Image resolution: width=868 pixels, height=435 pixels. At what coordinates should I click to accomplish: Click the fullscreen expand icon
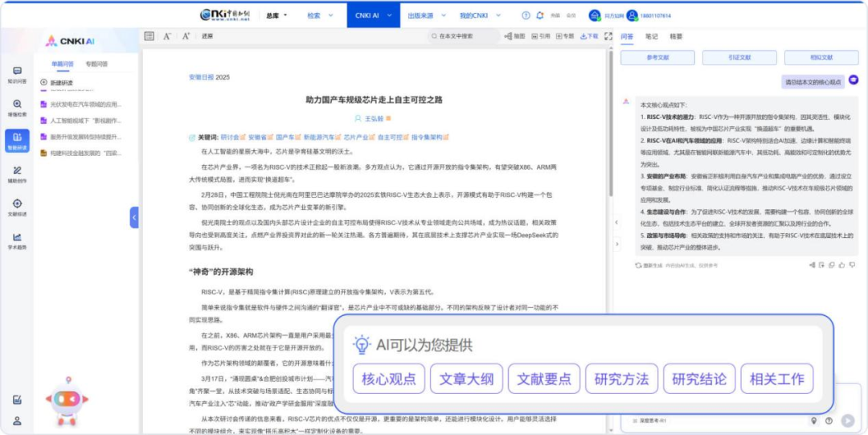pos(608,36)
